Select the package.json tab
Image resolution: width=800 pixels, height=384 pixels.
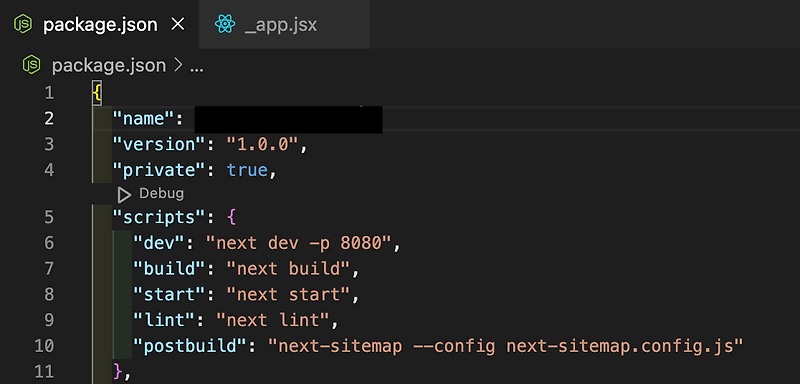(x=99, y=24)
